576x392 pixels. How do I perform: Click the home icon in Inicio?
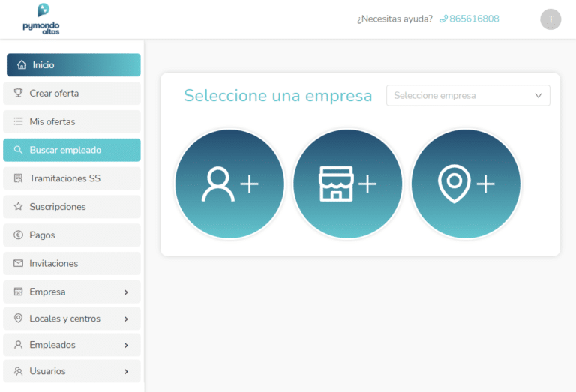[22, 65]
